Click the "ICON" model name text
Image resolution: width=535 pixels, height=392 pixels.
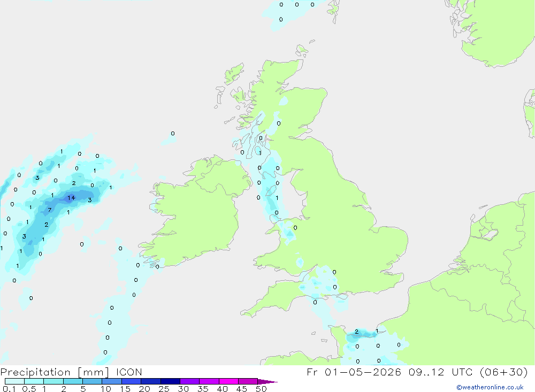(129, 372)
